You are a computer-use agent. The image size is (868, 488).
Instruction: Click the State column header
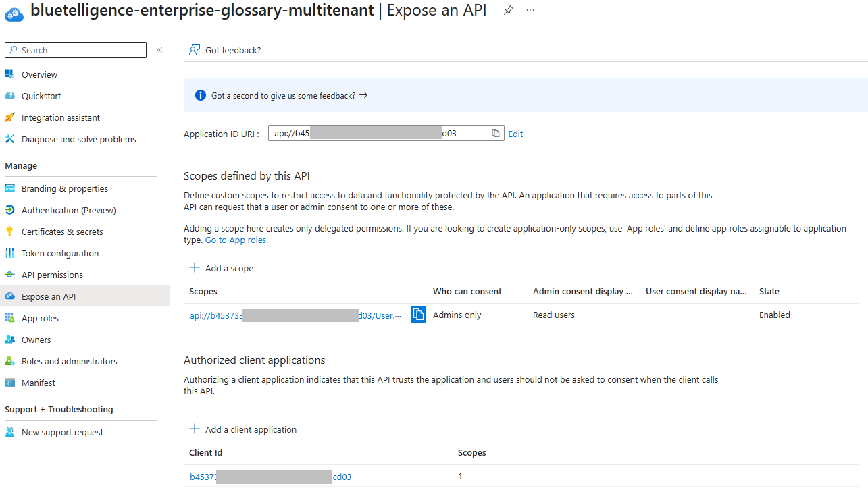(x=769, y=292)
